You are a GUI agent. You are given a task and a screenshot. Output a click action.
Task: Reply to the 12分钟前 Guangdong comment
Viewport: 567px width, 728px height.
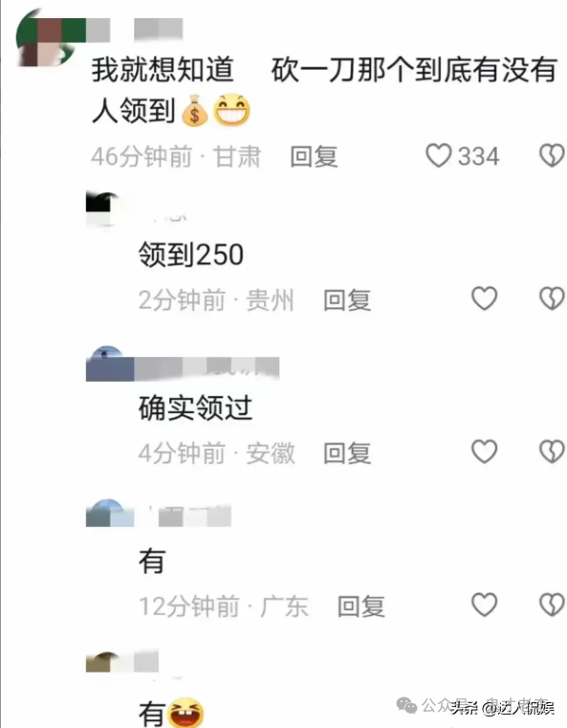click(361, 607)
